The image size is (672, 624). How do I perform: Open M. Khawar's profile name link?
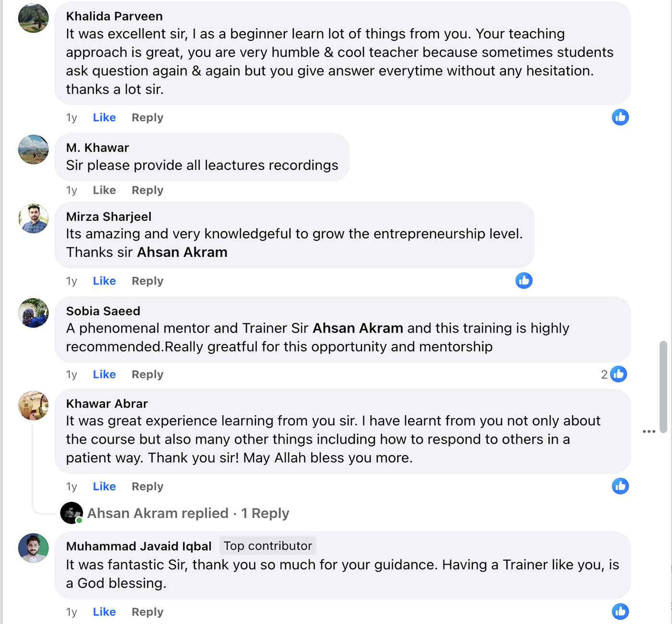pyautogui.click(x=97, y=147)
